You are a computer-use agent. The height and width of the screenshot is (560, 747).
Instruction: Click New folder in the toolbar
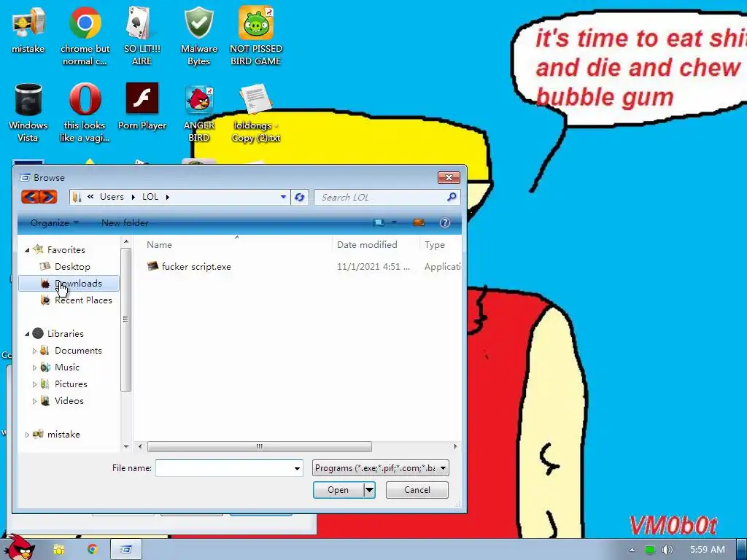(x=125, y=222)
